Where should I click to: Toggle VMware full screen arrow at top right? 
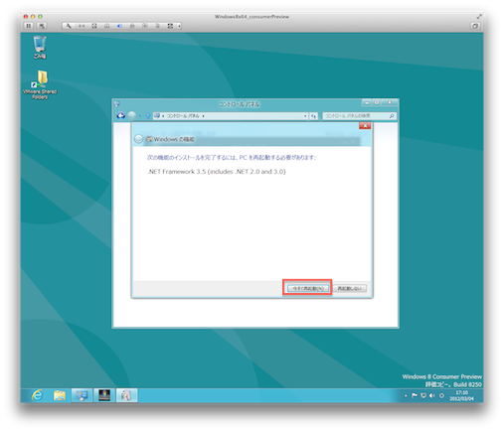click(x=479, y=16)
